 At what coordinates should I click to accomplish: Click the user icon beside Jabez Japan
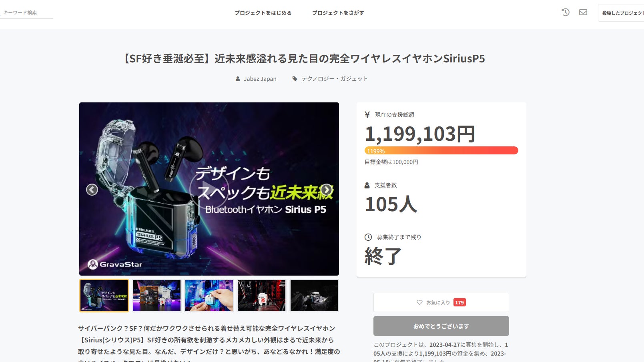point(238,79)
